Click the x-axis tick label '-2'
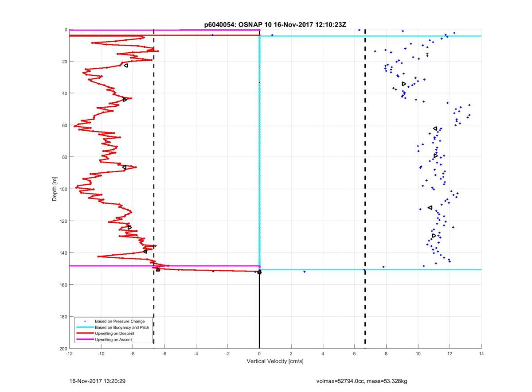The image size is (532, 392). coord(228,353)
